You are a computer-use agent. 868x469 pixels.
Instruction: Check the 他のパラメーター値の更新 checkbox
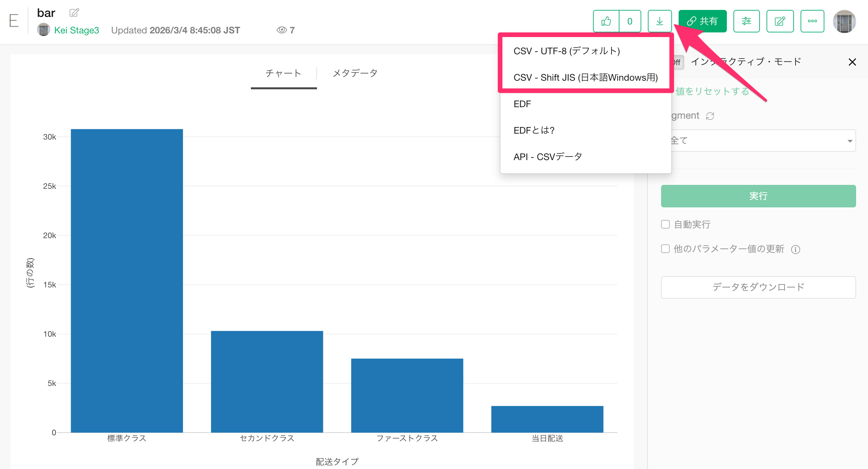[x=665, y=249]
